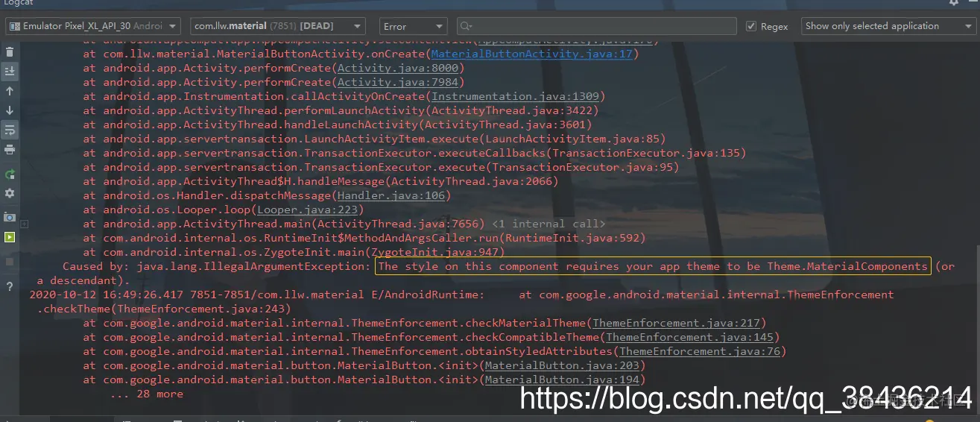
Task: Click the 'Caused by: java.lang.IllegalArgumentException' text
Action: click(216, 266)
